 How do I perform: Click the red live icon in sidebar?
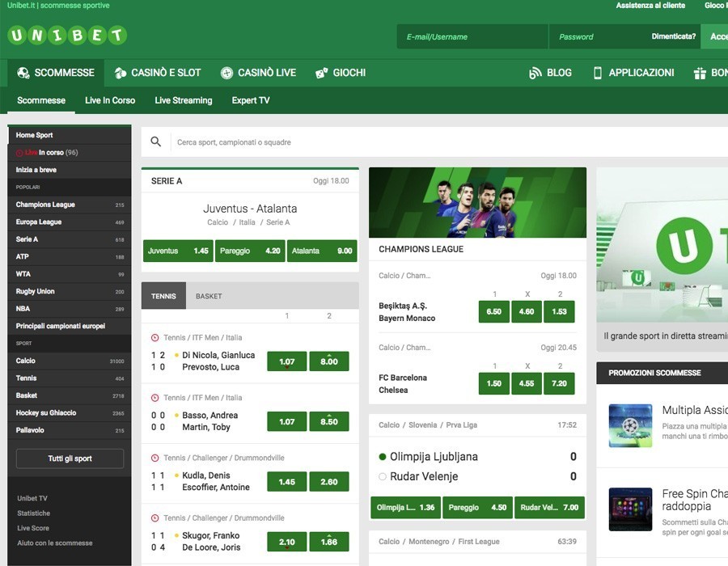(x=19, y=153)
